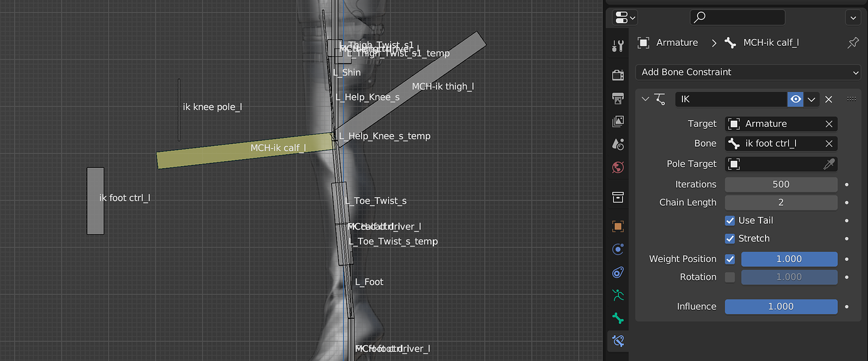Toggle the Use Tail checkbox
This screenshot has width=868, height=361.
(730, 220)
